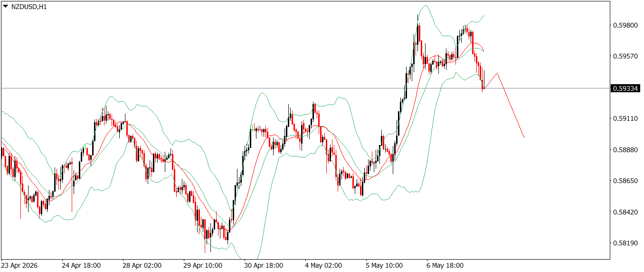644x272 pixels.
Task: Click the 4 May 02:00 time label
Action: [323, 265]
